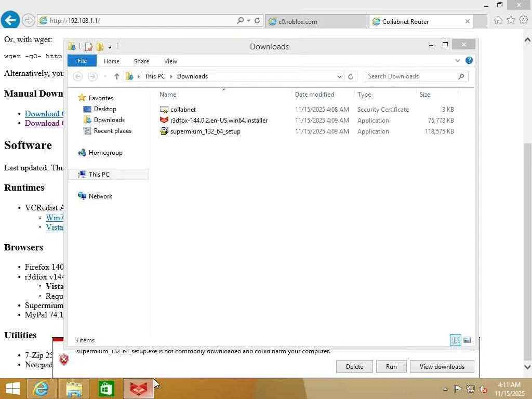This screenshot has width=532, height=399.
Task: Open the address bar autocomplete dropdown arrow
Action: [249, 20]
